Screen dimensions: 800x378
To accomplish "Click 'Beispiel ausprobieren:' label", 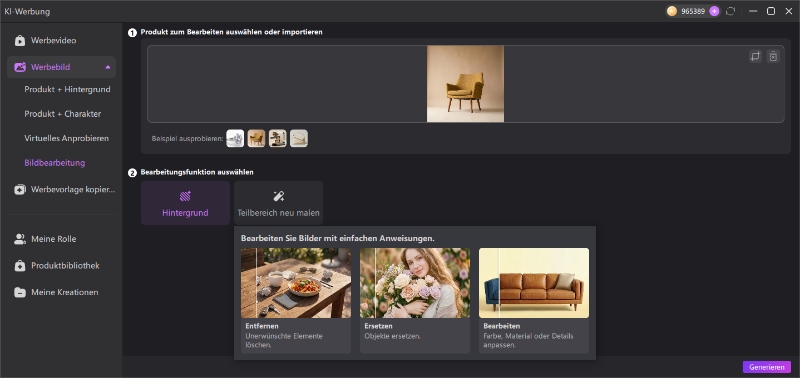I will (188, 139).
